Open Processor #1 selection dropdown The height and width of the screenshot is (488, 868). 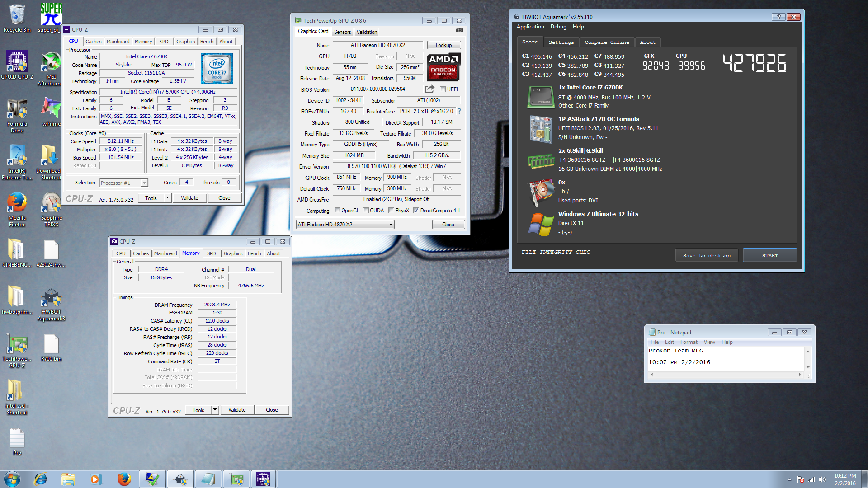(124, 183)
